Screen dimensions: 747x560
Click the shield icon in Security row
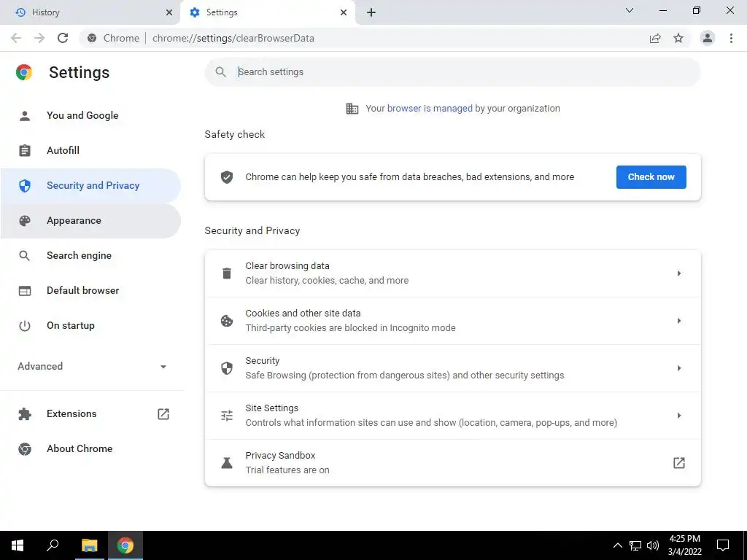[227, 368]
